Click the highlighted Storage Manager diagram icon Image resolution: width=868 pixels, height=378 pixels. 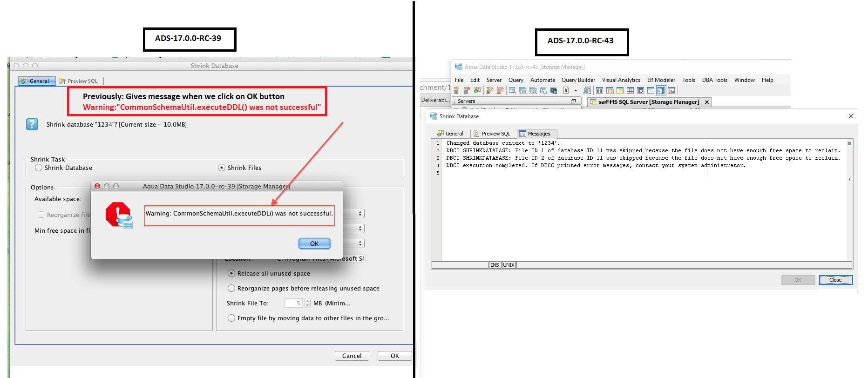661,90
